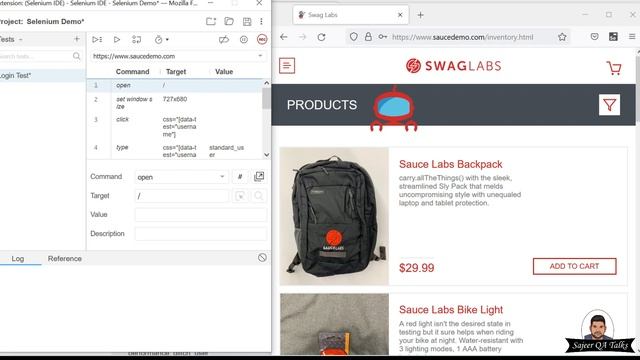Viewport: 640px width, 360px height.
Task: Reload the page in Firefox
Action: pos(322,37)
